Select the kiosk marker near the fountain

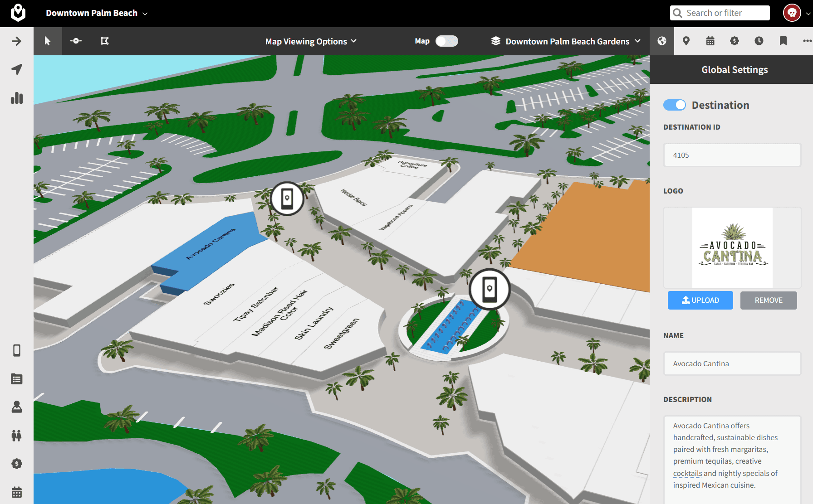coord(490,289)
